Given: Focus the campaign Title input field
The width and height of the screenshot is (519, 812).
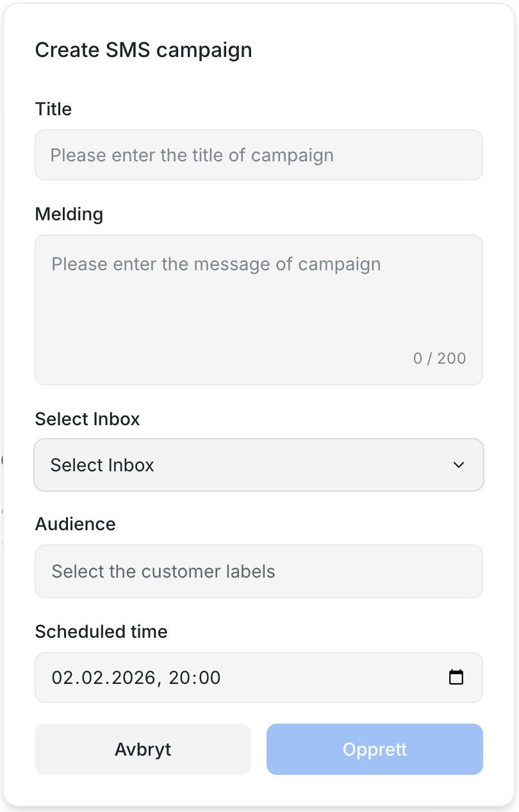Looking at the screenshot, I should 258,155.
